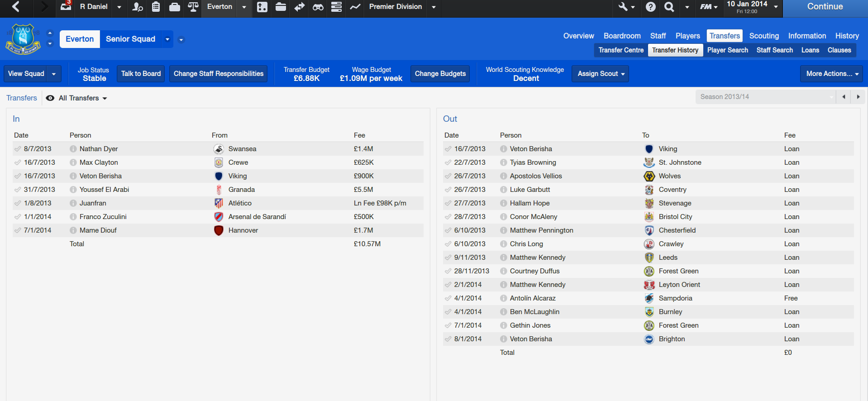Expand the Everton dropdown arrow in top bar
The image size is (868, 401).
[x=244, y=7]
